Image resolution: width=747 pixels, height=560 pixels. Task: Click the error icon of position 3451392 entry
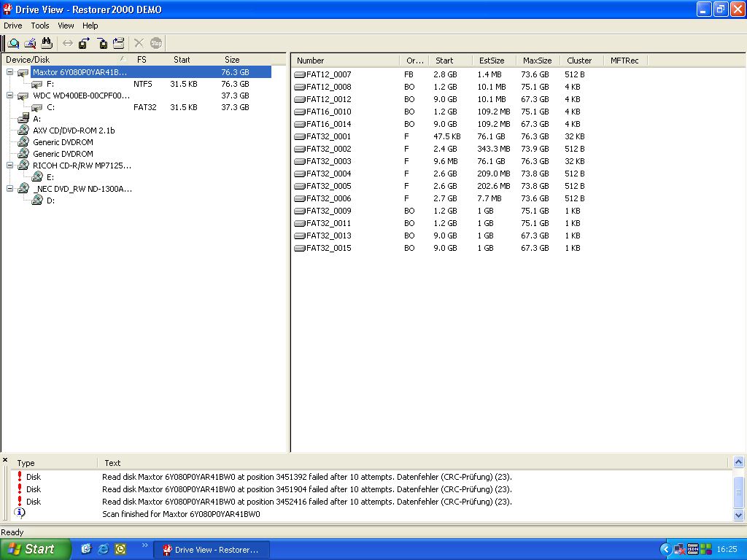click(20, 476)
